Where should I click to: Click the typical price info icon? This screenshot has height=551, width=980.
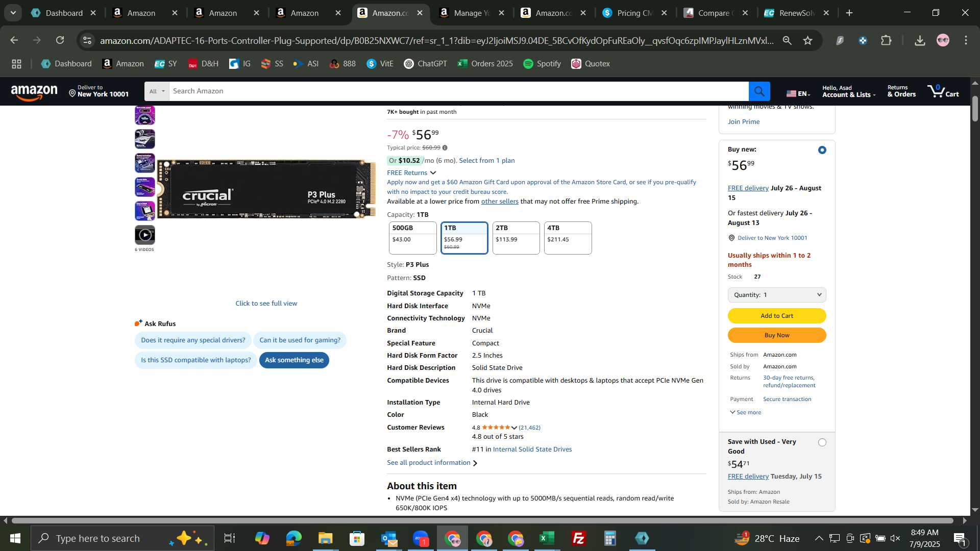pyautogui.click(x=445, y=148)
